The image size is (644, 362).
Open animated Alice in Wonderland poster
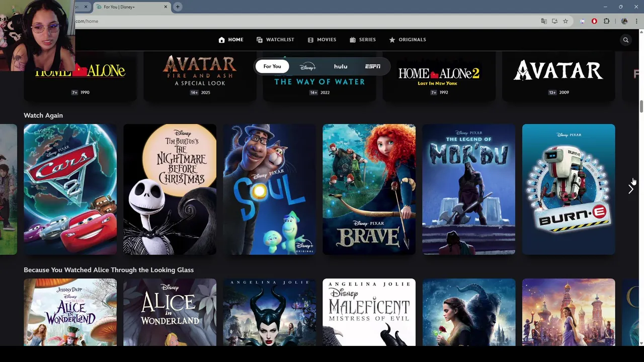pos(170,312)
